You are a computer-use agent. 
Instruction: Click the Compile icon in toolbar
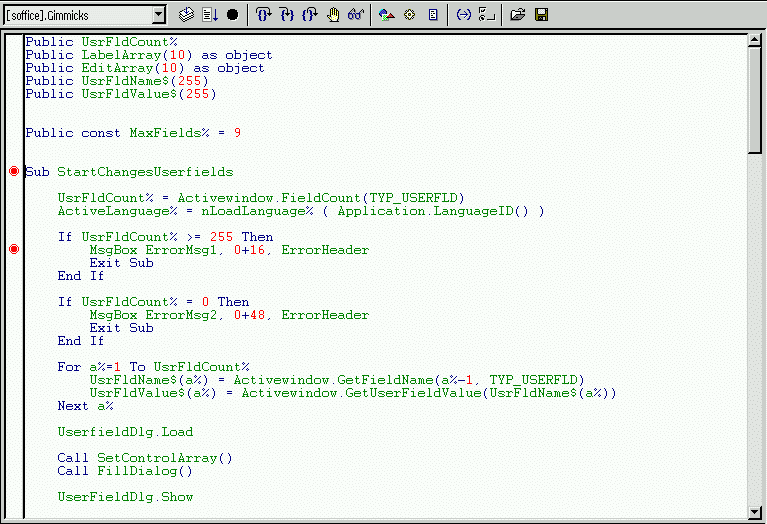186,15
